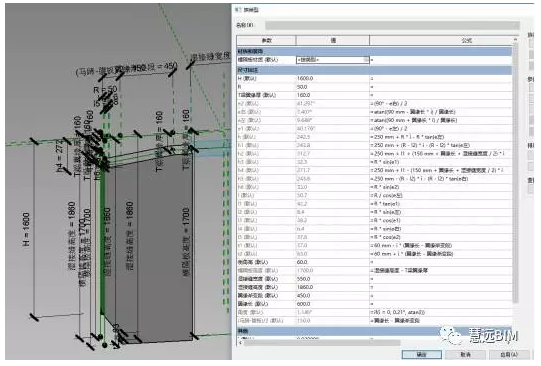Collapse the 材质和装饰 group header row
Screen dimensions: 541x366
point(374,51)
